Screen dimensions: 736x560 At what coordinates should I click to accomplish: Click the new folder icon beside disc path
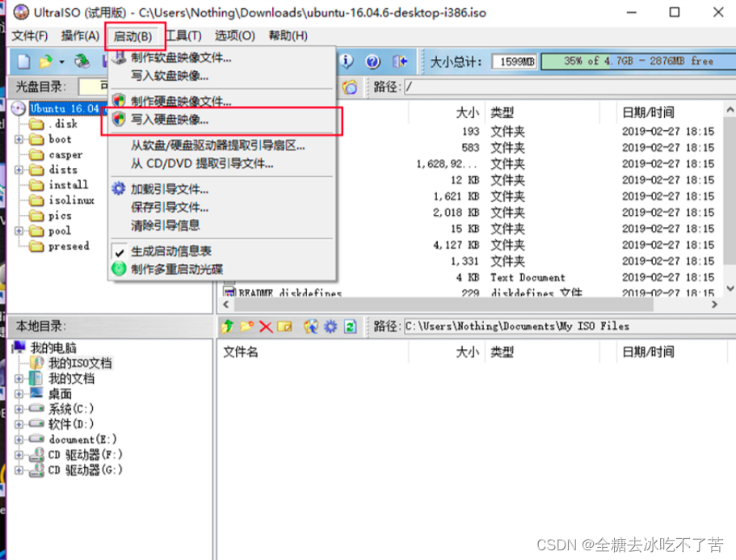(x=350, y=86)
